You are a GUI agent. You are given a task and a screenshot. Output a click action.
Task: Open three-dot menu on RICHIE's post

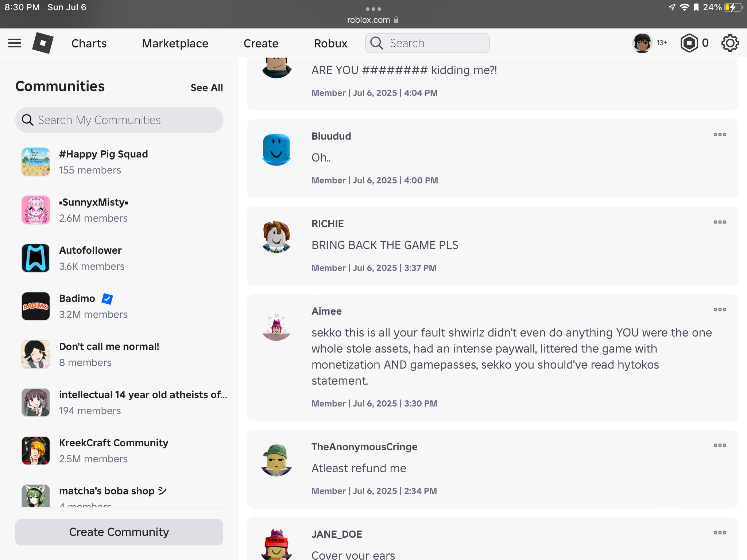(720, 222)
